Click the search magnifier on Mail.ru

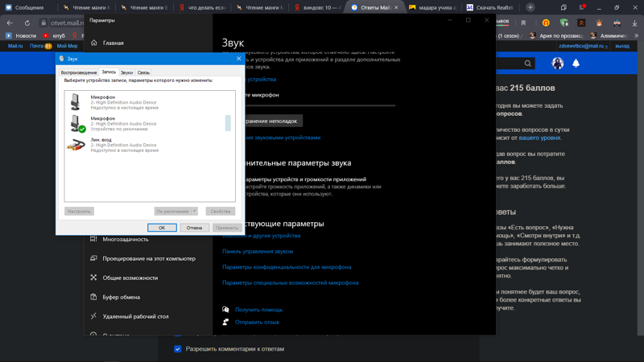(528, 64)
